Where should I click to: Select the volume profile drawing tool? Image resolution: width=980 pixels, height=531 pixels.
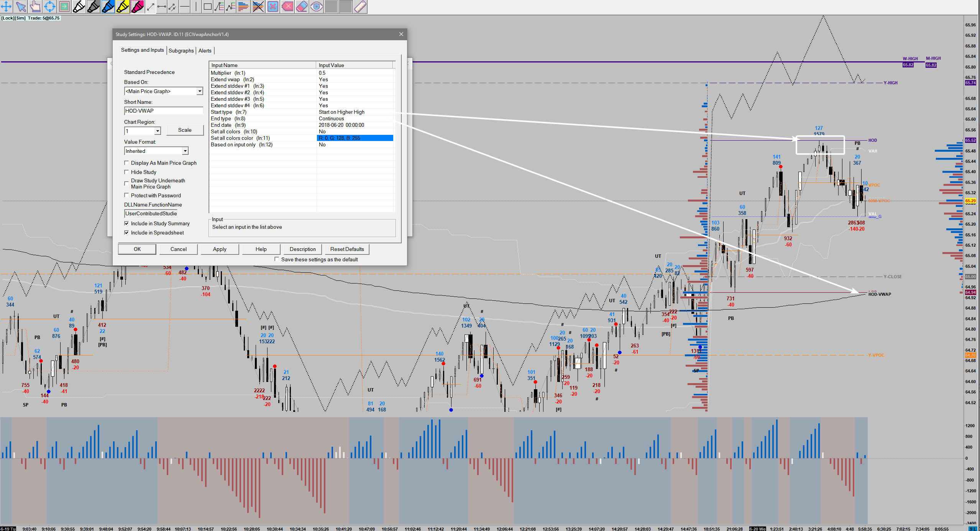[x=243, y=7]
